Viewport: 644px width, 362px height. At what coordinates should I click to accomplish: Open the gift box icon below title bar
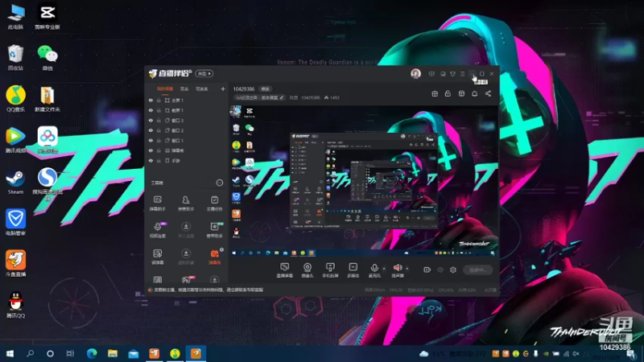click(x=435, y=94)
